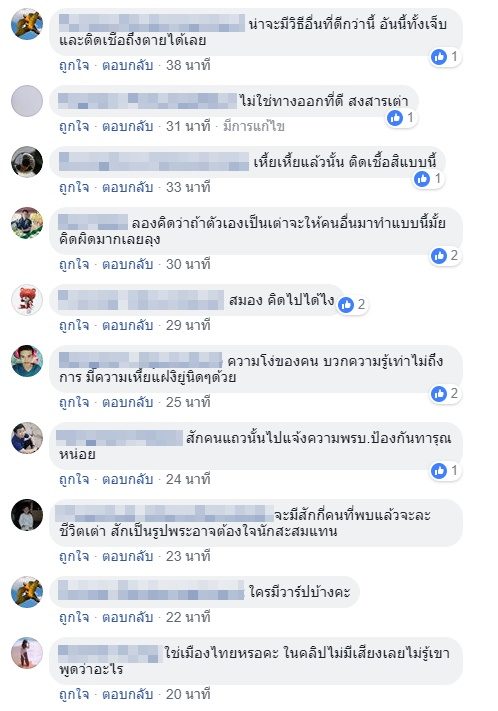Viewport: 498px width, 711px height.
Task: Click the thumbs-up icon on the 33 นาที comment
Action: coord(422,179)
